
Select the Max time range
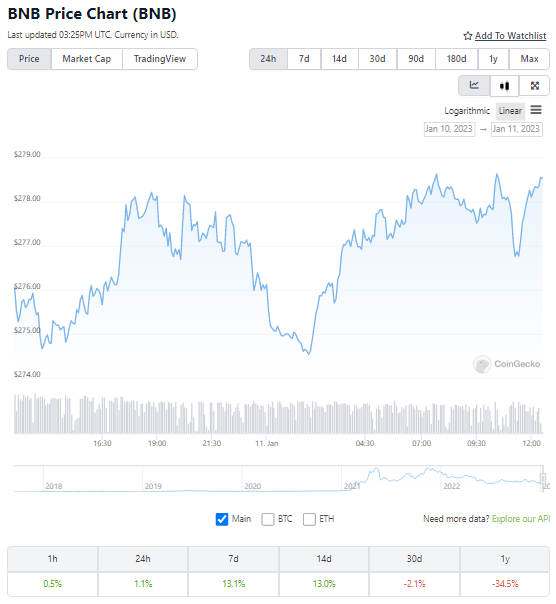pos(529,59)
